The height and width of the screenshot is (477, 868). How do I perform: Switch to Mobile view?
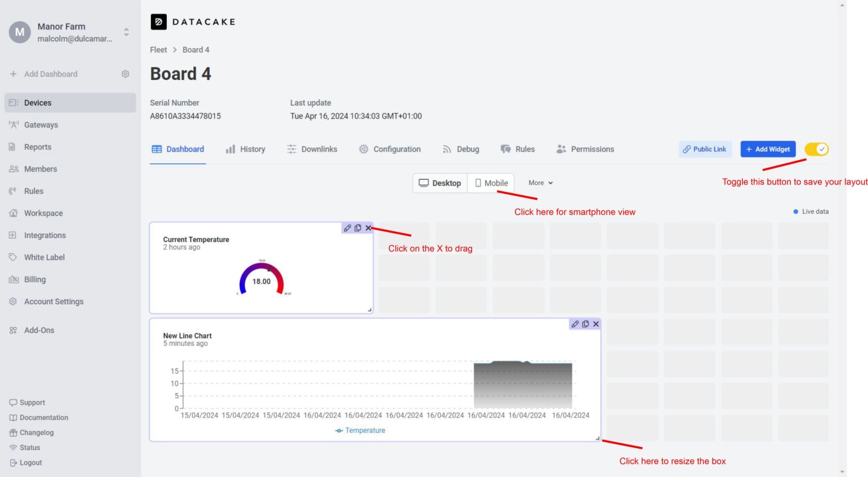click(491, 183)
